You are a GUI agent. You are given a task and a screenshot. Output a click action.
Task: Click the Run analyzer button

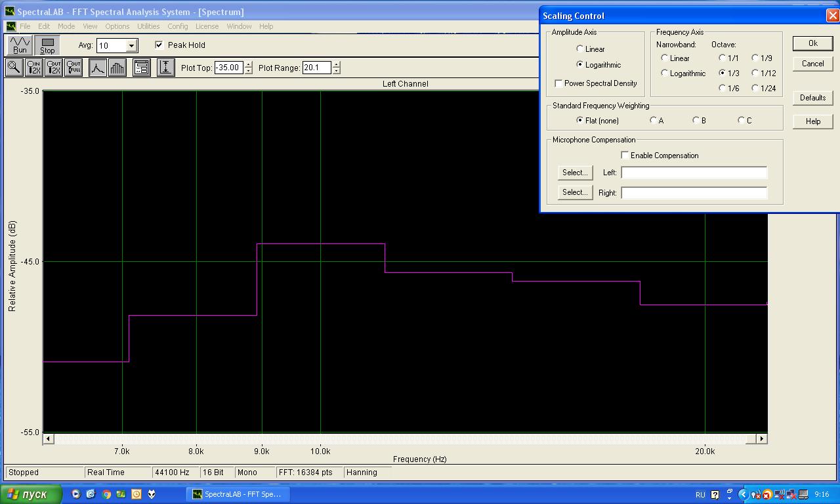pyautogui.click(x=20, y=45)
